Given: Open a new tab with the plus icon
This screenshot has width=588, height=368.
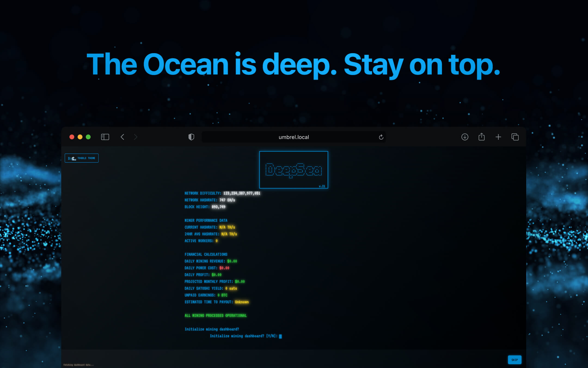Looking at the screenshot, I should pos(498,137).
